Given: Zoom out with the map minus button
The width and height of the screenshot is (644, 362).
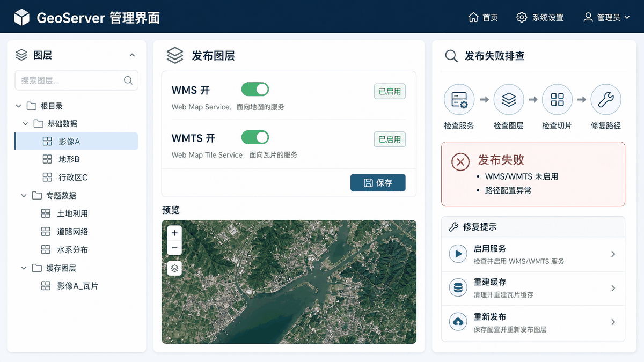Looking at the screenshot, I should (x=174, y=248).
